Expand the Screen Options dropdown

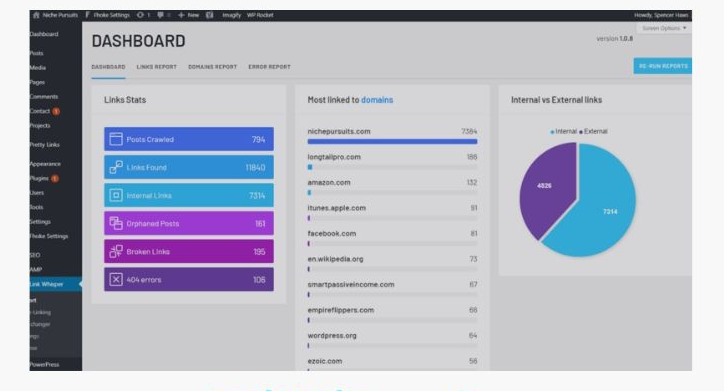[x=664, y=28]
